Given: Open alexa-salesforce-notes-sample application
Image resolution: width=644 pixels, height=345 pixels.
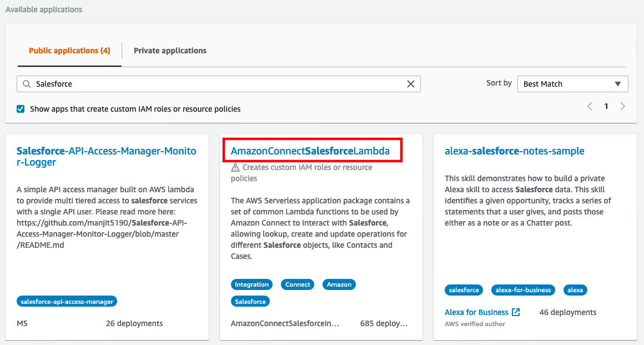Looking at the screenshot, I should pos(514,151).
